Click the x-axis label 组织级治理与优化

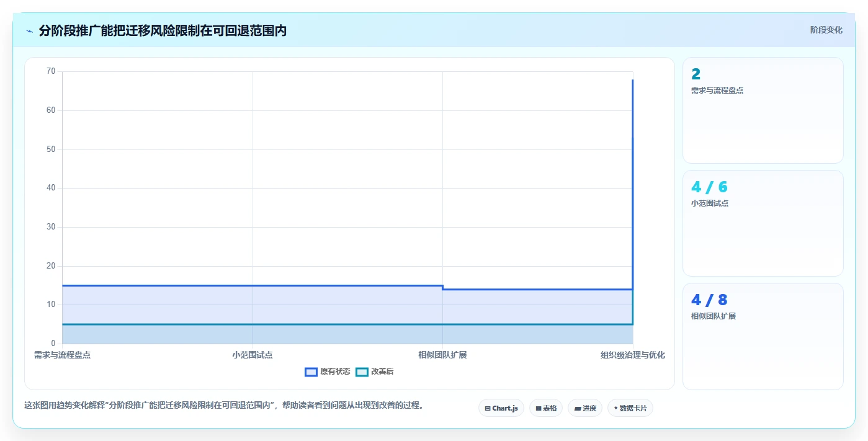click(x=633, y=355)
